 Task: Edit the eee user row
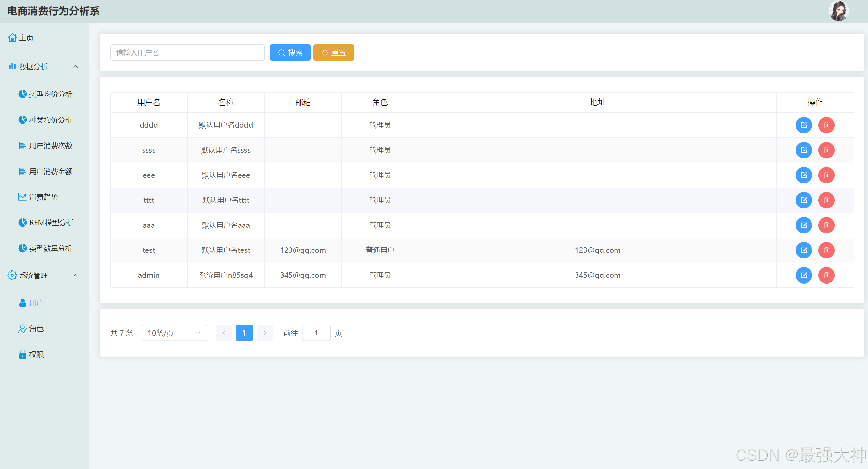pos(804,175)
